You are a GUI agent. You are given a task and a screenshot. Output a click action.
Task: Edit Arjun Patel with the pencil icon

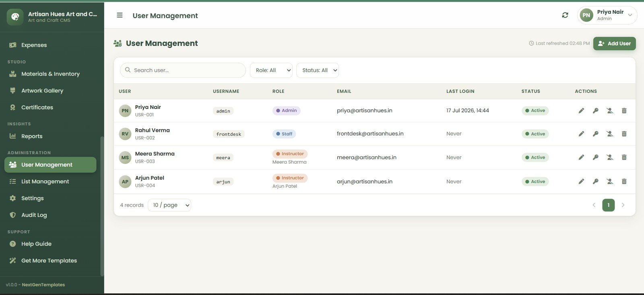pyautogui.click(x=581, y=182)
